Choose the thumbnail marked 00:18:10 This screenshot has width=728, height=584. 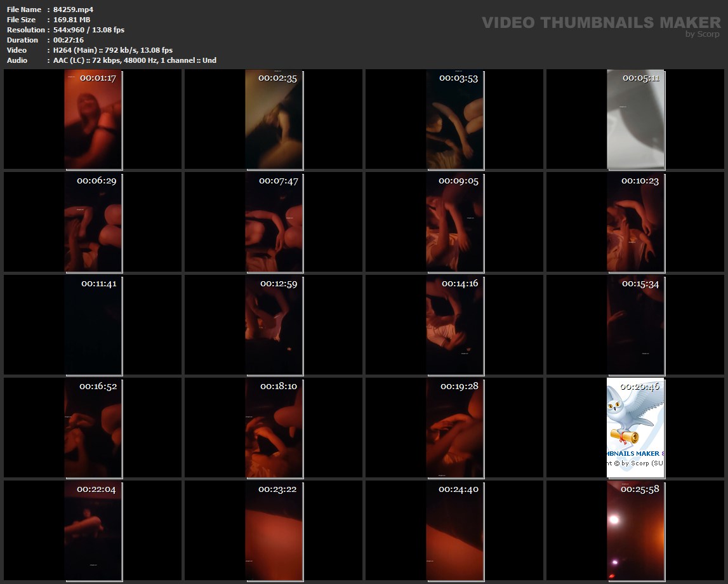point(274,428)
